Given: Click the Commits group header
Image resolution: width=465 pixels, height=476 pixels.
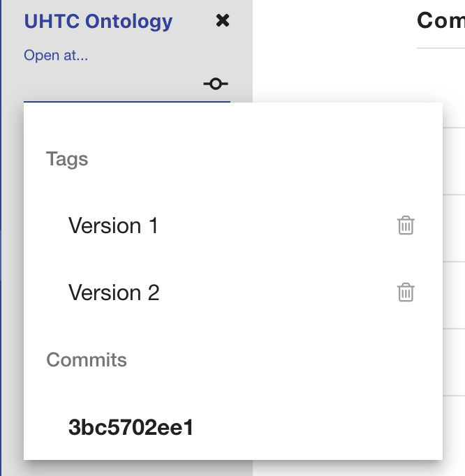Looking at the screenshot, I should [87, 360].
